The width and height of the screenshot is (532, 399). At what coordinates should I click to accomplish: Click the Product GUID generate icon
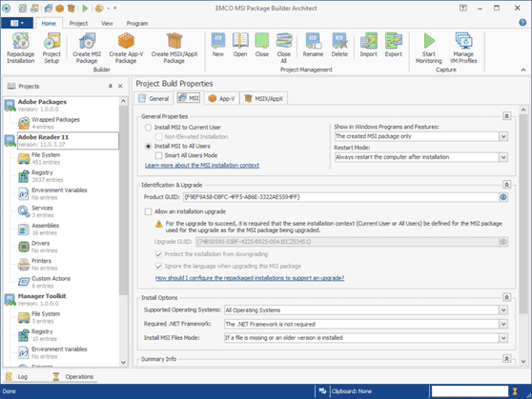(x=503, y=197)
